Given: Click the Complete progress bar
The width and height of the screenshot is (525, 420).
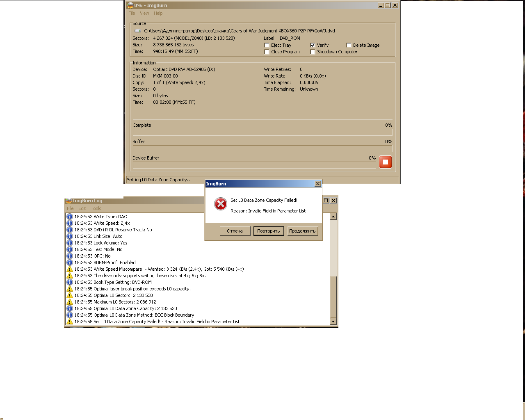Looking at the screenshot, I should click(x=262, y=132).
